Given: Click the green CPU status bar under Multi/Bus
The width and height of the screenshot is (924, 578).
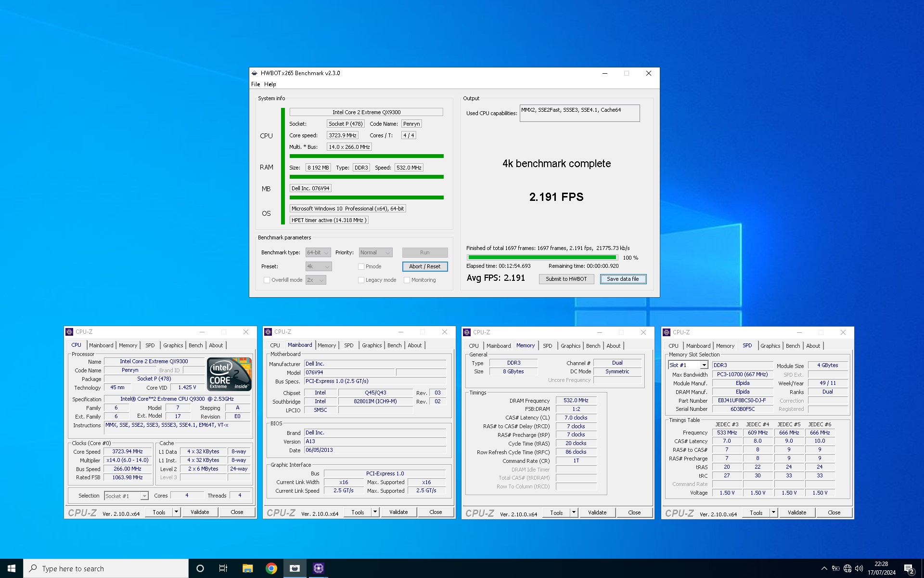Looking at the screenshot, I should 366,156.
